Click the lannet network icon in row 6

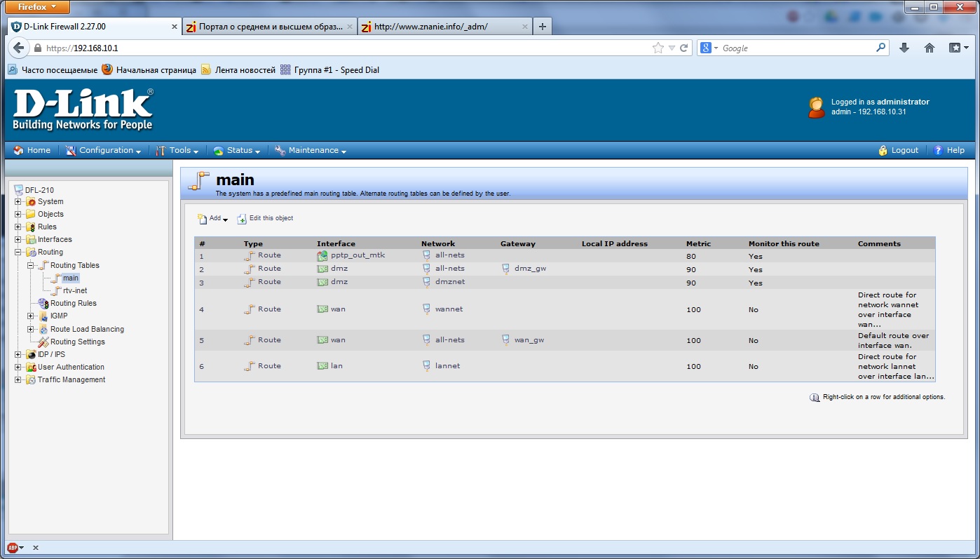click(426, 366)
